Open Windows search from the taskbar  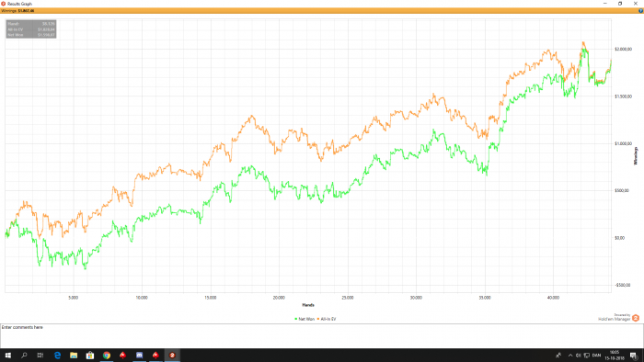(x=24, y=356)
